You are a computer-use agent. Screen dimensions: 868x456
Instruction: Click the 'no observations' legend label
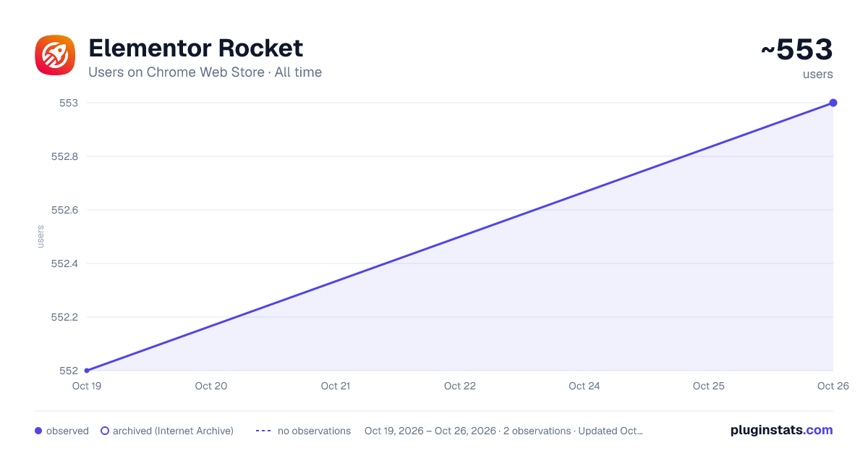pyautogui.click(x=314, y=431)
